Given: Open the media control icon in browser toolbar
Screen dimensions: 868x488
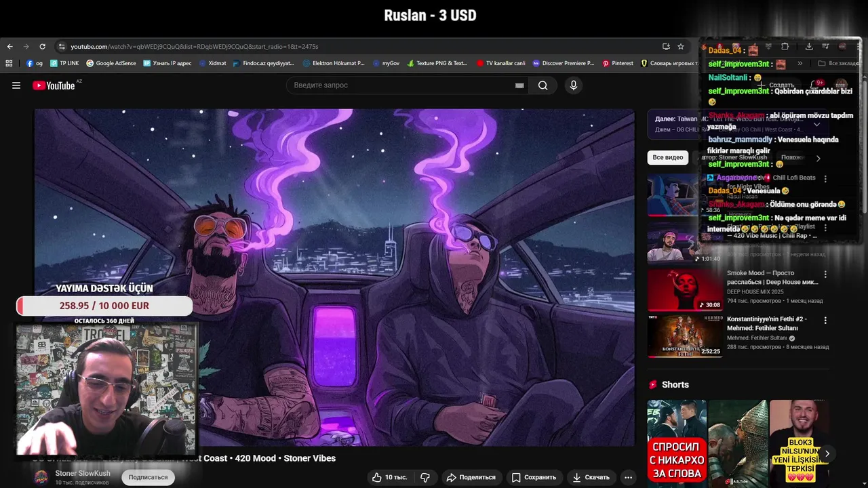Looking at the screenshot, I should point(825,46).
